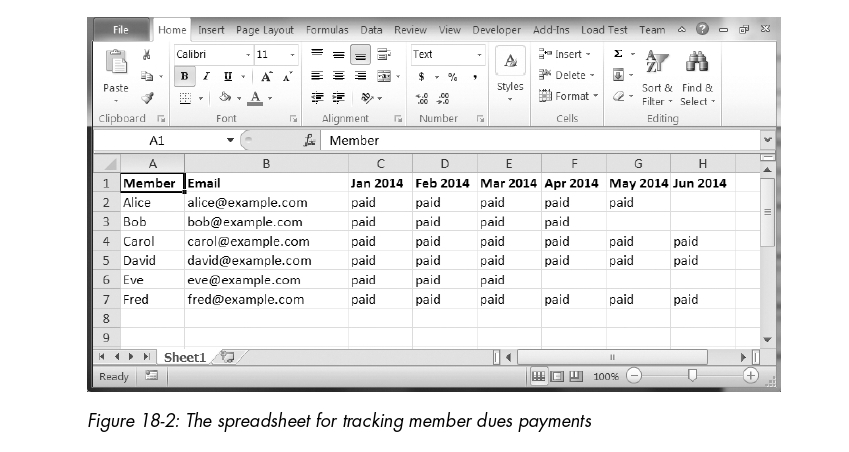Toggle Bold formatting

pos(185,76)
